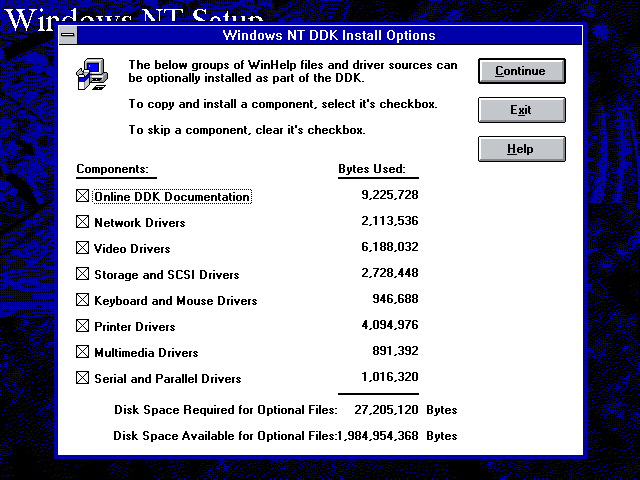The height and width of the screenshot is (480, 640).
Task: Click the Continue button
Action: pyautogui.click(x=522, y=71)
